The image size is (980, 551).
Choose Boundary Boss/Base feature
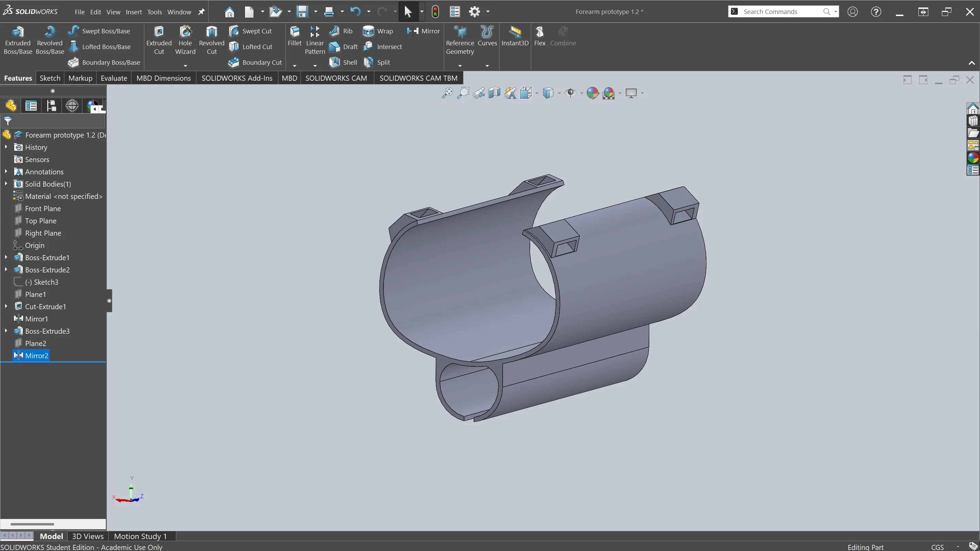(104, 62)
